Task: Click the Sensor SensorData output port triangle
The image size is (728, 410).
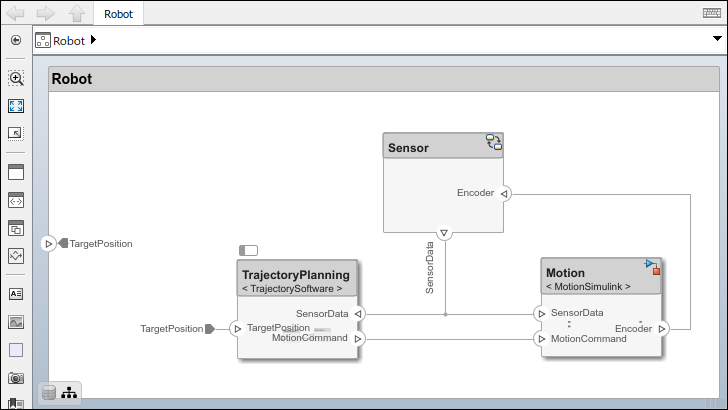Action: [x=445, y=233]
